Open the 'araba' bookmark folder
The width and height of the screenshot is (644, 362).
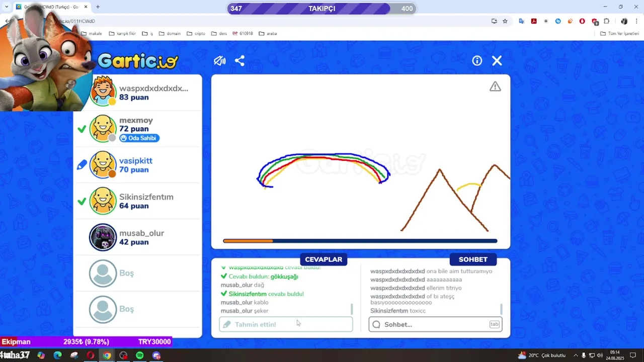click(x=268, y=34)
